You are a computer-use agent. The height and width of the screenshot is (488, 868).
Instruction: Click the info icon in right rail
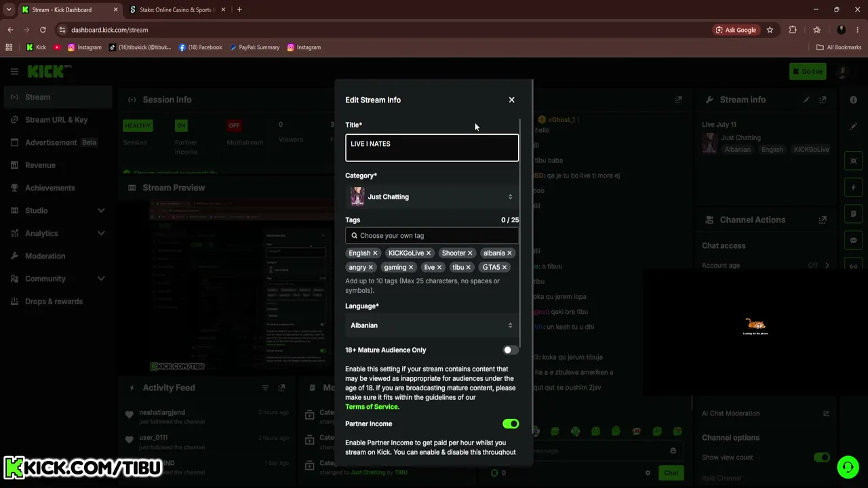(853, 100)
